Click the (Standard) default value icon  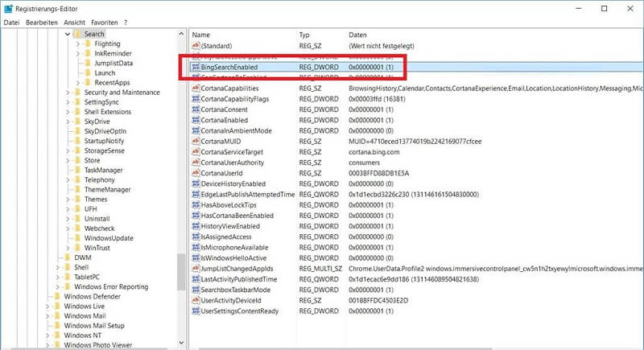pyautogui.click(x=196, y=46)
